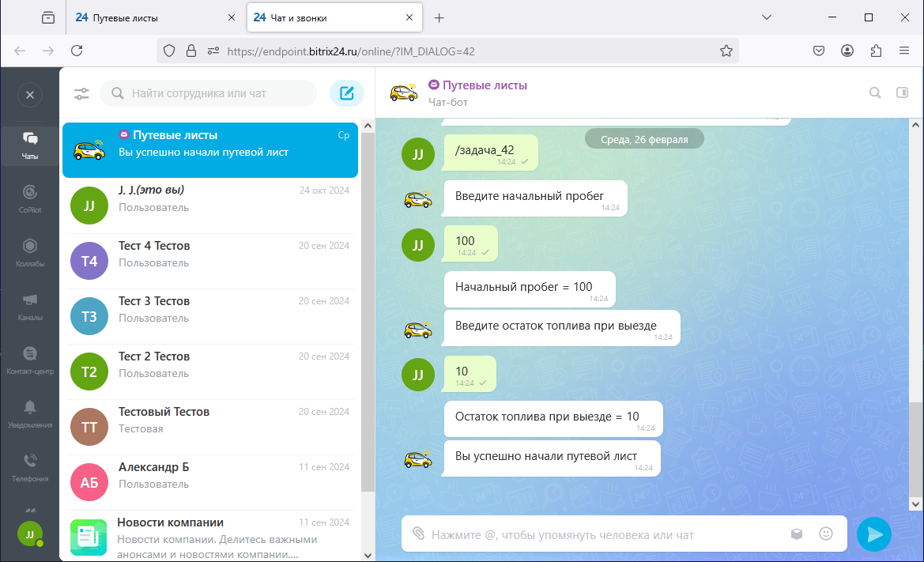Viewport: 924px width, 562px height.
Task: Click the chat conversation scrollbar down arrow
Action: pos(915,504)
